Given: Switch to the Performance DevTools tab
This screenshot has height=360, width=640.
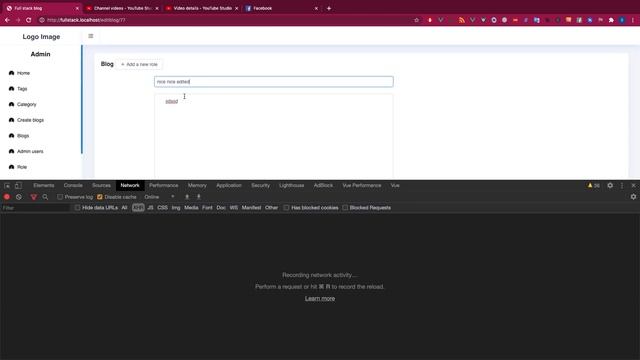Looking at the screenshot, I should (164, 185).
